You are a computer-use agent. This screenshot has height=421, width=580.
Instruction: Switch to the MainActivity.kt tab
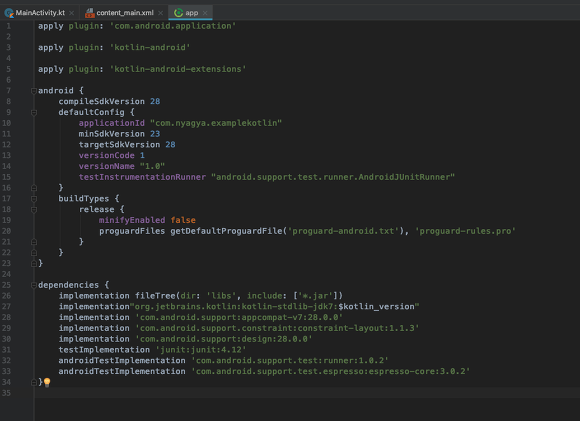40,13
